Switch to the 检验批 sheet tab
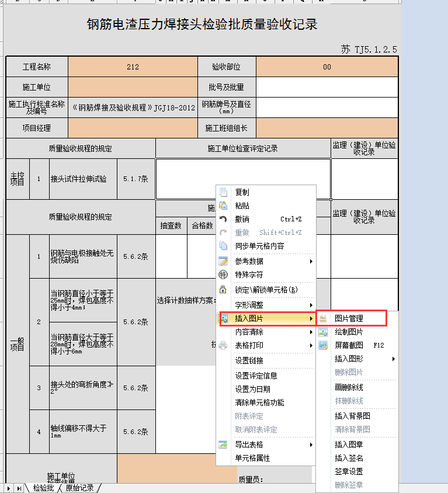 click(x=43, y=488)
